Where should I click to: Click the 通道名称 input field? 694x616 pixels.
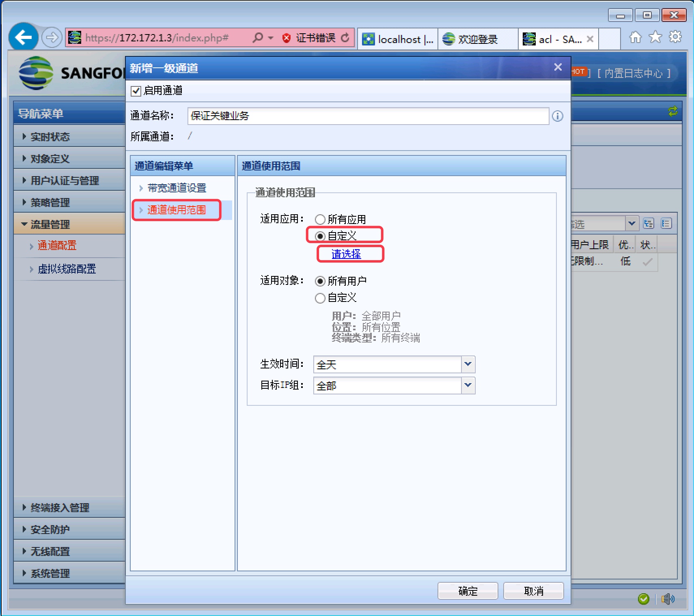368,116
